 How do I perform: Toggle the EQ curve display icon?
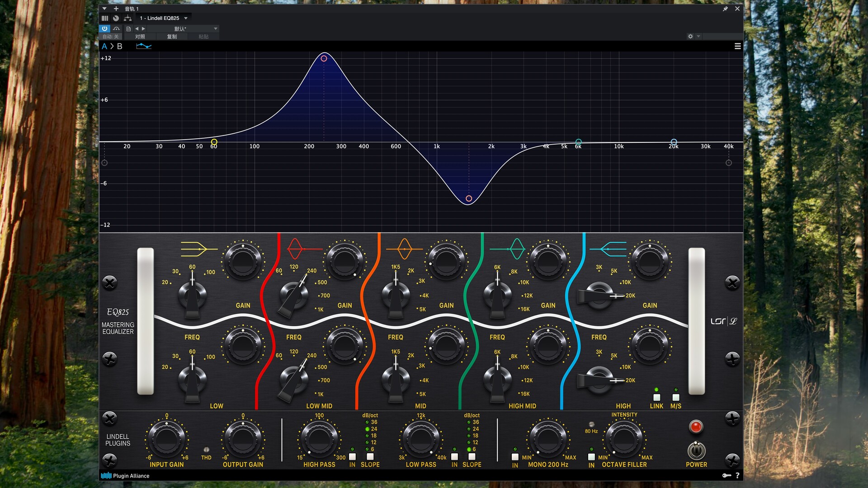(144, 46)
